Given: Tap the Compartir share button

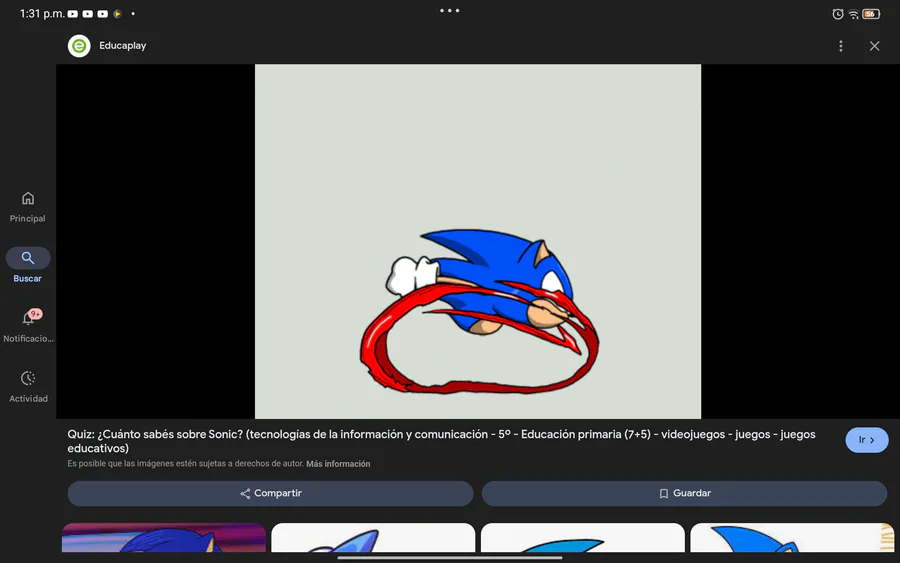Looking at the screenshot, I should 270,494.
